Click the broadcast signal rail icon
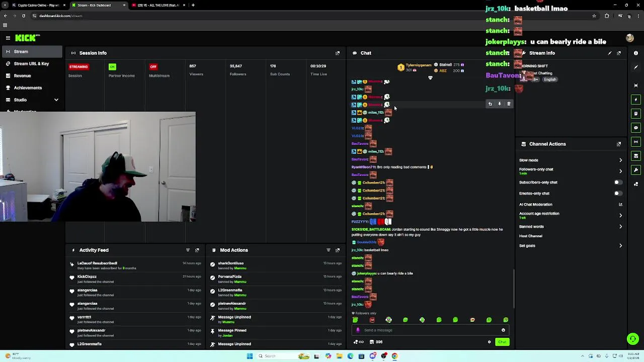 [636, 142]
